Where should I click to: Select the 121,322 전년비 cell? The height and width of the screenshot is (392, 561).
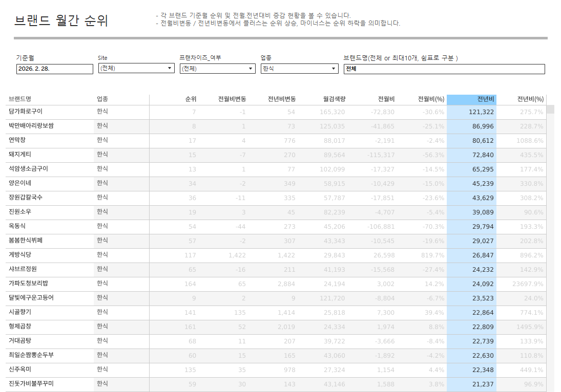tap(481, 112)
